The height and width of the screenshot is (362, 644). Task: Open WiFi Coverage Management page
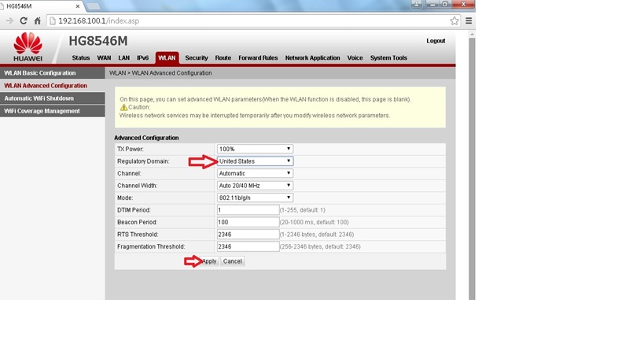53,111
